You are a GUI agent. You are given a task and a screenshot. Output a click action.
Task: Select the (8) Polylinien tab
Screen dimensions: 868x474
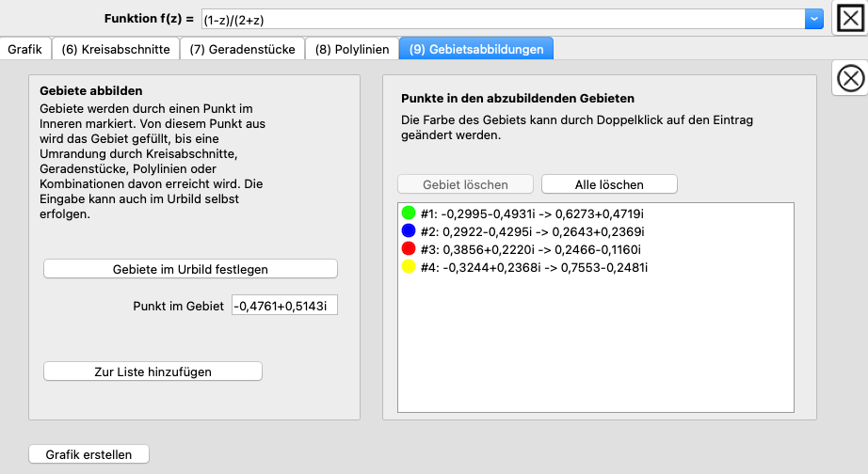352,49
